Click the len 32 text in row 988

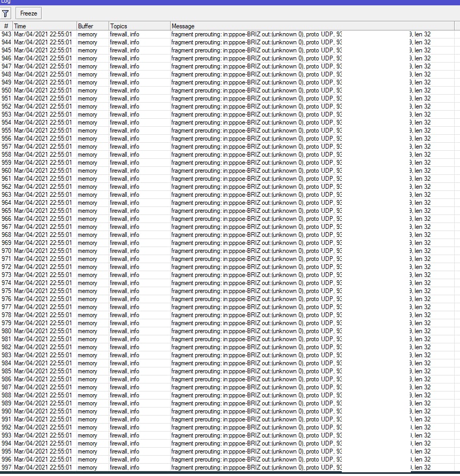coord(423,395)
